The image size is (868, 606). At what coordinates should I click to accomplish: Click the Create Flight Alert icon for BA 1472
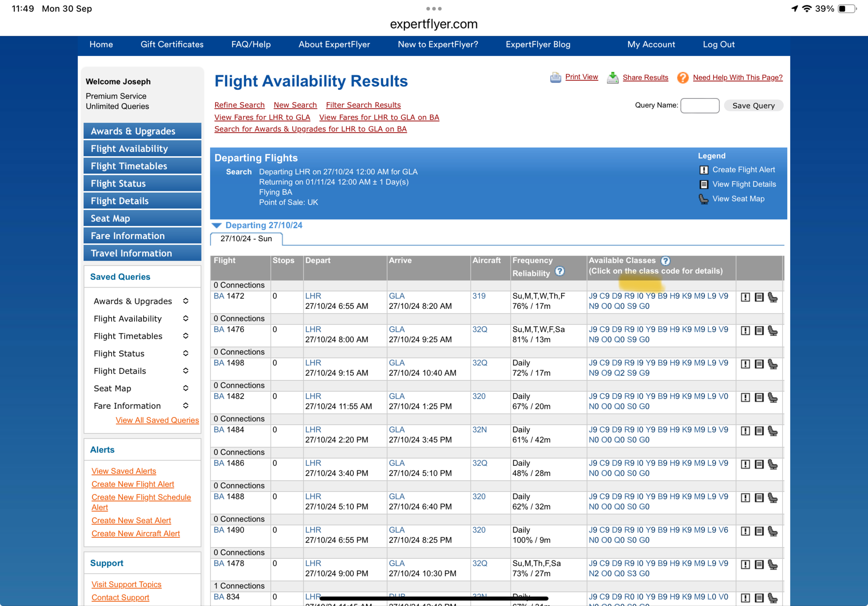tap(745, 297)
